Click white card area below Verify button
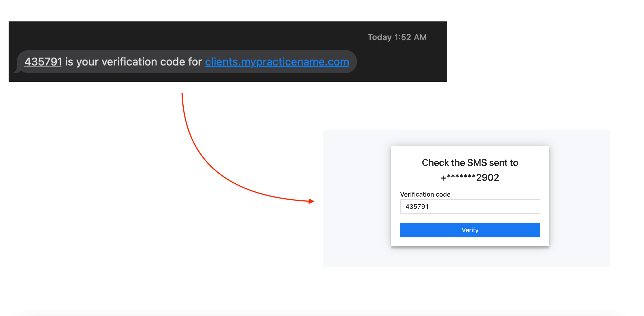 click(x=470, y=241)
